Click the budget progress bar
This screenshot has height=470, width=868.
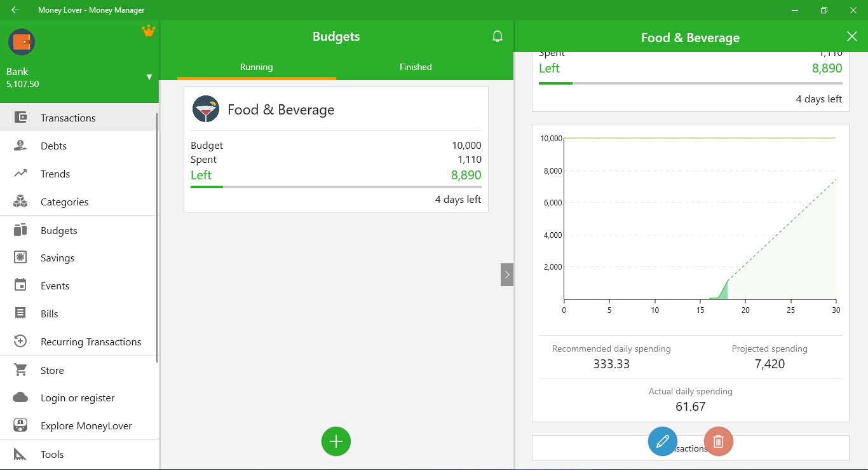(x=336, y=186)
